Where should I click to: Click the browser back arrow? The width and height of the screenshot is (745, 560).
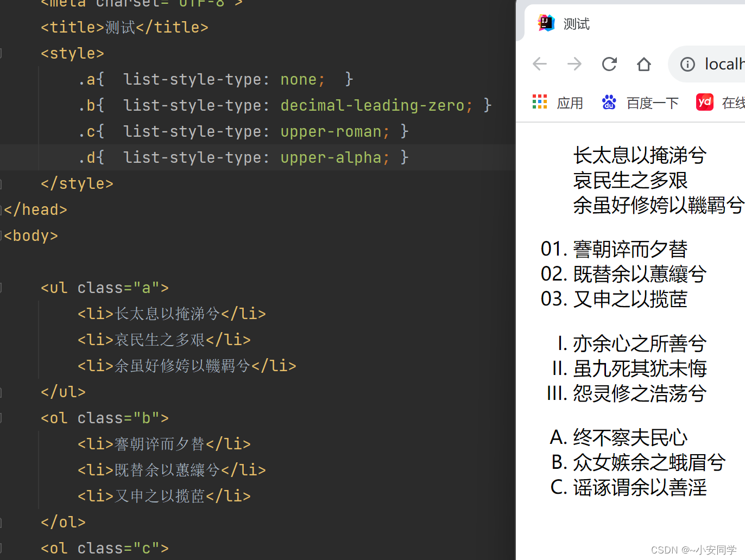pos(540,64)
